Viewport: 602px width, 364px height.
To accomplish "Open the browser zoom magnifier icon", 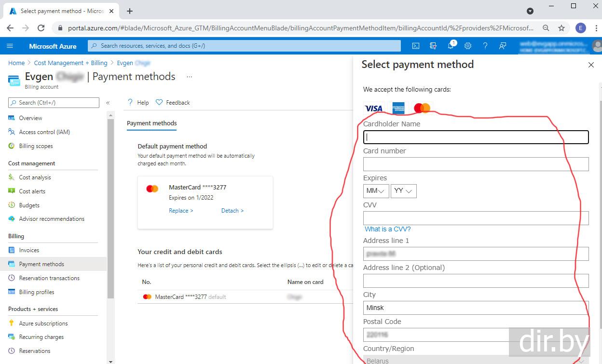I will click(546, 28).
